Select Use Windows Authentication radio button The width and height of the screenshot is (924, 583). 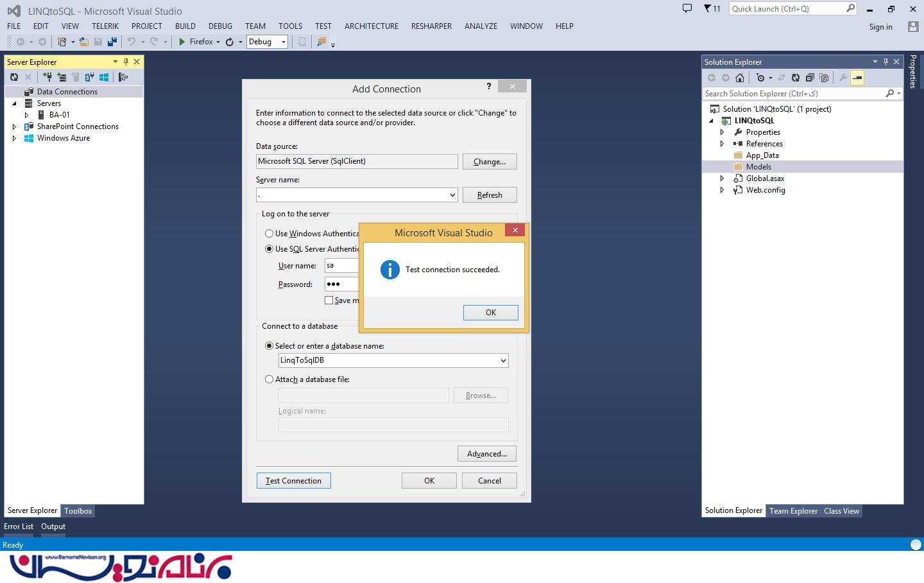(x=269, y=234)
